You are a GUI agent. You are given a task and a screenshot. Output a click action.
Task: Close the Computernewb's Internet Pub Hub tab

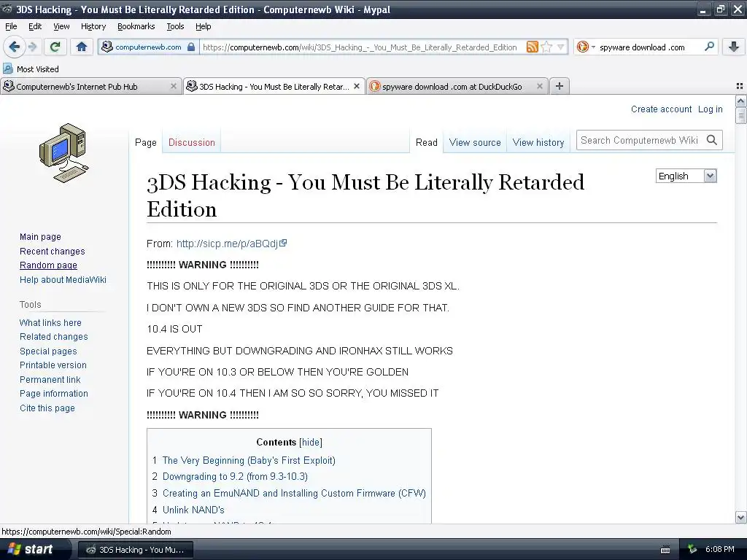click(174, 86)
